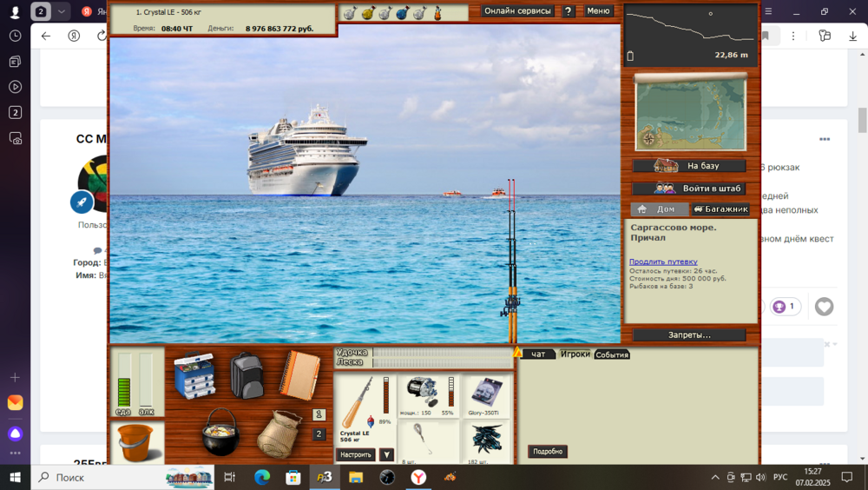Viewport: 868px width, 490px height.
Task: Open the sea map thumbnail
Action: [x=690, y=111]
